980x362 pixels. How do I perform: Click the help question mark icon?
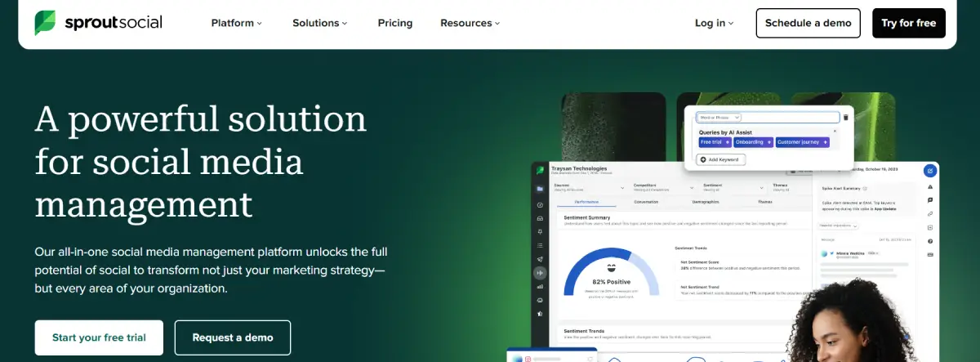[x=930, y=241]
